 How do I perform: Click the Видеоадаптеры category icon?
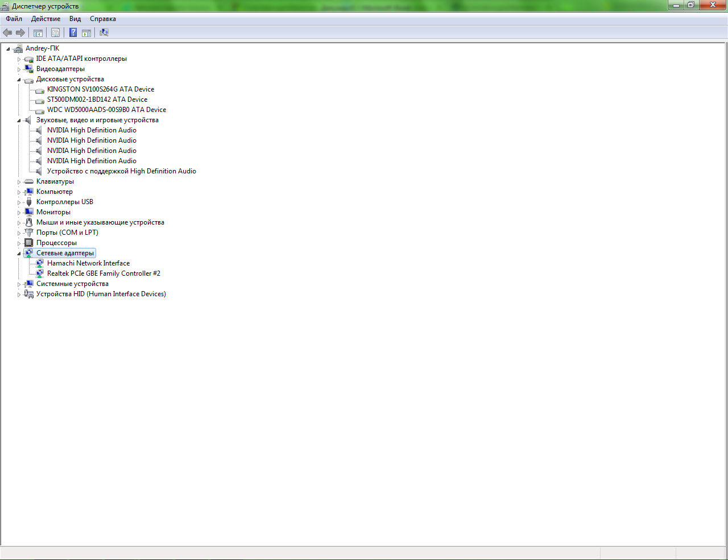pyautogui.click(x=29, y=69)
